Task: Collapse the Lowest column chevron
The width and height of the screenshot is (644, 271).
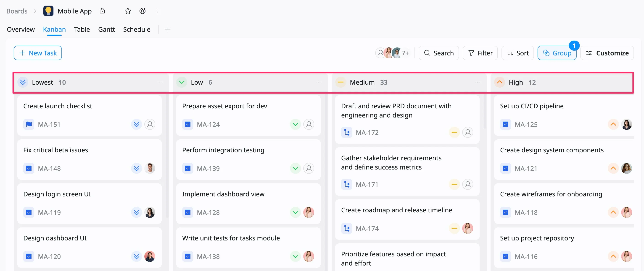Action: (x=23, y=82)
